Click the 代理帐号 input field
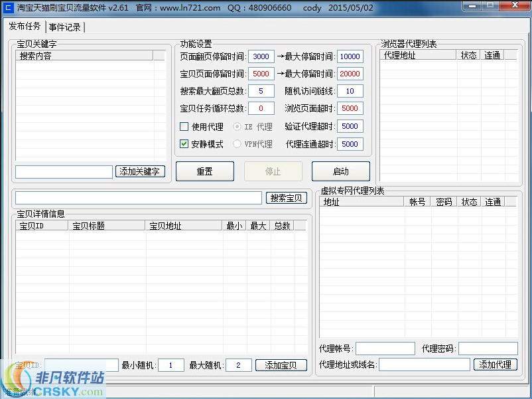Image resolution: width=532 pixels, height=399 pixels. (x=385, y=348)
